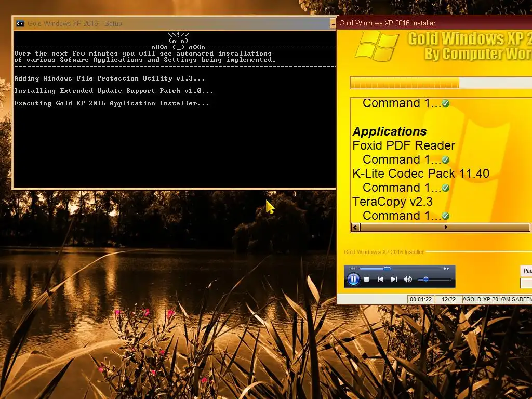532x399 pixels.
Task: Click 'Adding Windows File Protection Utility' line
Action: 110,78
